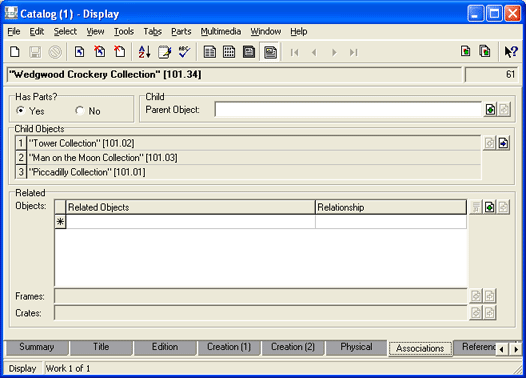This screenshot has height=378, width=526.
Task: Select "Man on the Moon Collection" row
Action: coord(248,158)
